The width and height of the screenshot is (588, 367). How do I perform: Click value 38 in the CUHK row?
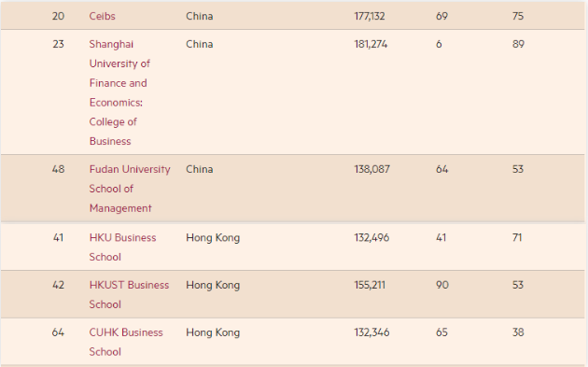coord(518,332)
